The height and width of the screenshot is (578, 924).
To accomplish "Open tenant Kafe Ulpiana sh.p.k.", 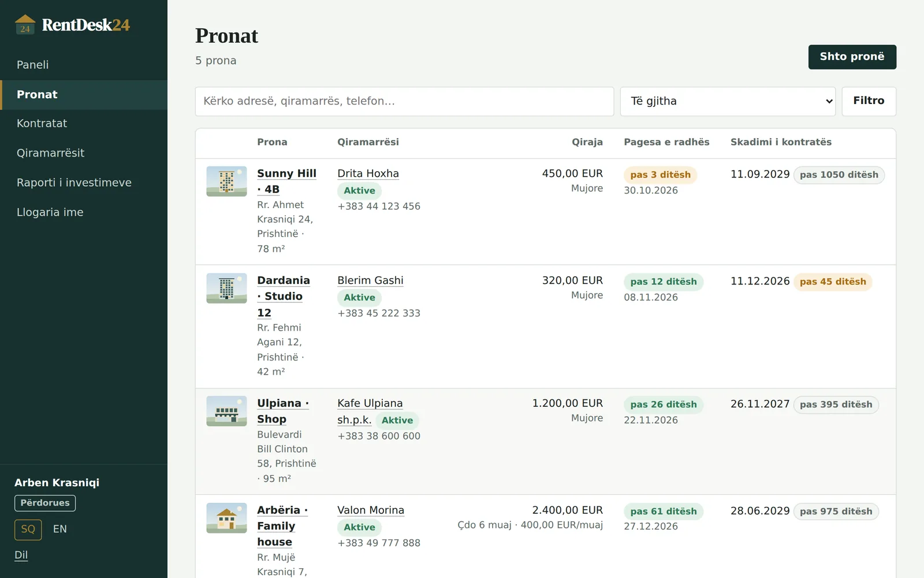I will 370,412.
